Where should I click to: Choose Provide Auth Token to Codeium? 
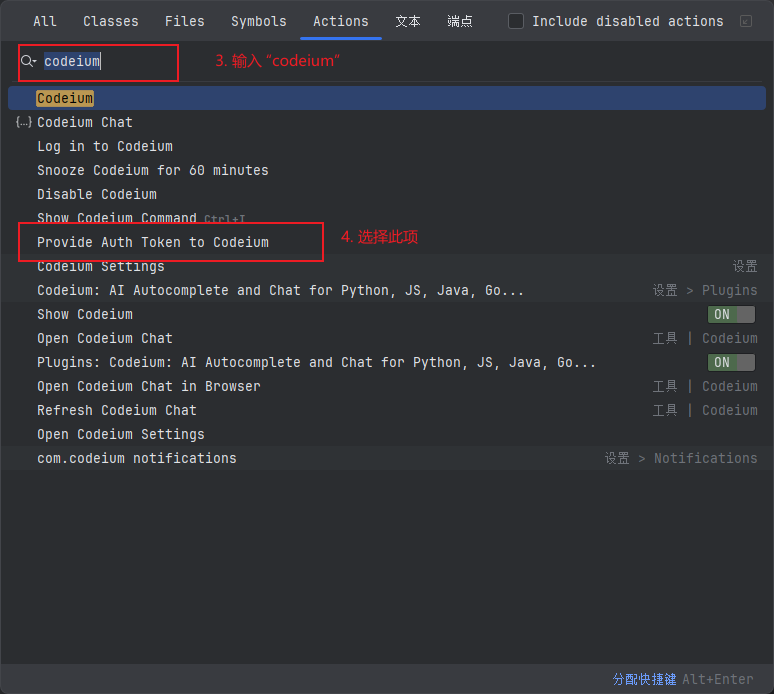coord(153,242)
